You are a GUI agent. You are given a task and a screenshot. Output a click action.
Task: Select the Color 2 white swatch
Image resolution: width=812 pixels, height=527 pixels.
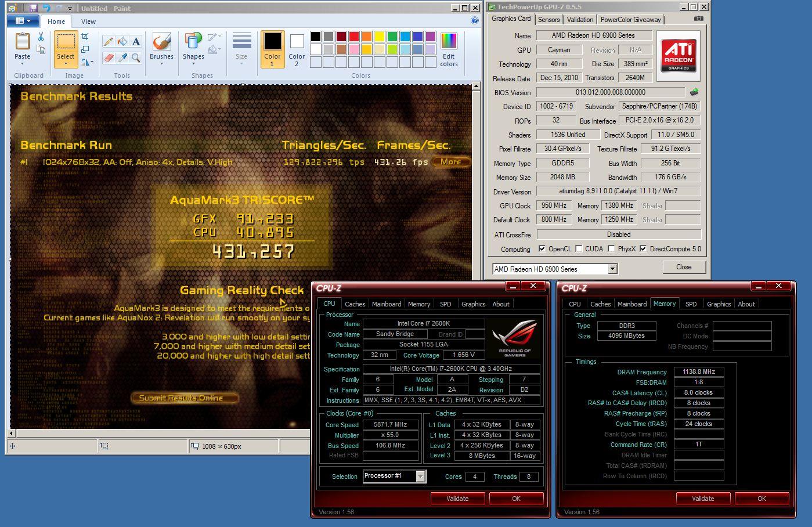tap(297, 42)
